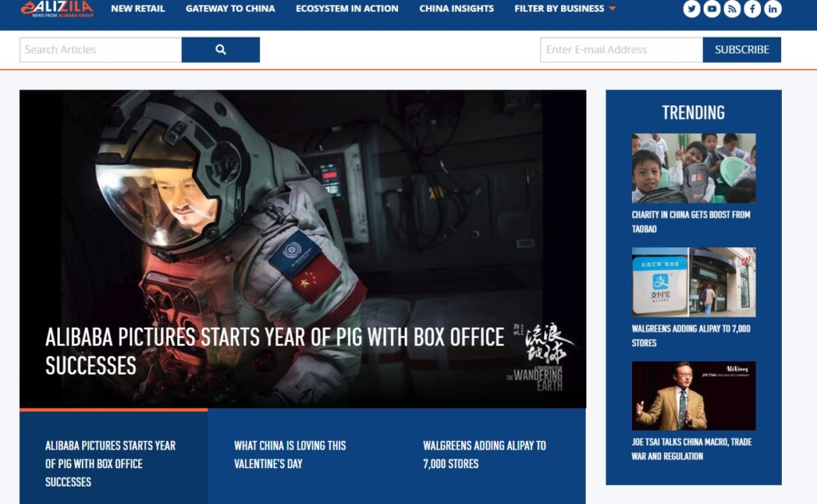The height and width of the screenshot is (504, 817).
Task: Open the RSS feed icon
Action: point(732,9)
